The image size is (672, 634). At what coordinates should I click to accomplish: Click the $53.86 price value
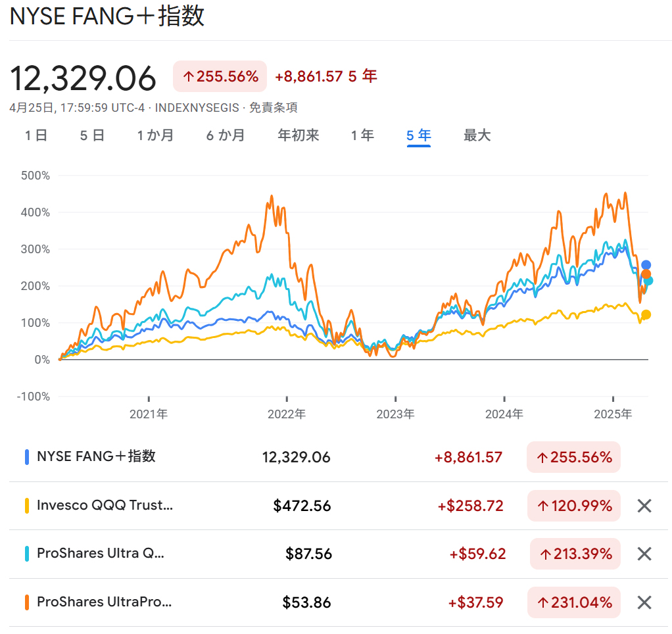coord(307,602)
